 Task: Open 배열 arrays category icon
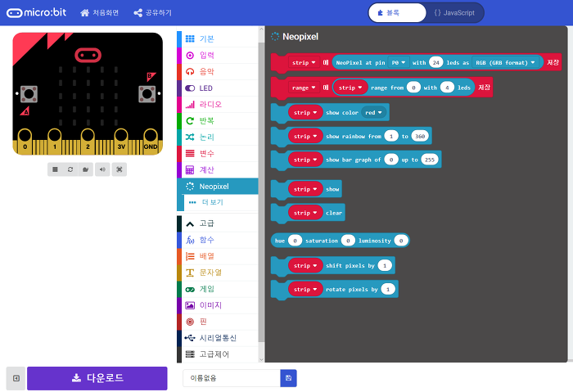[190, 256]
